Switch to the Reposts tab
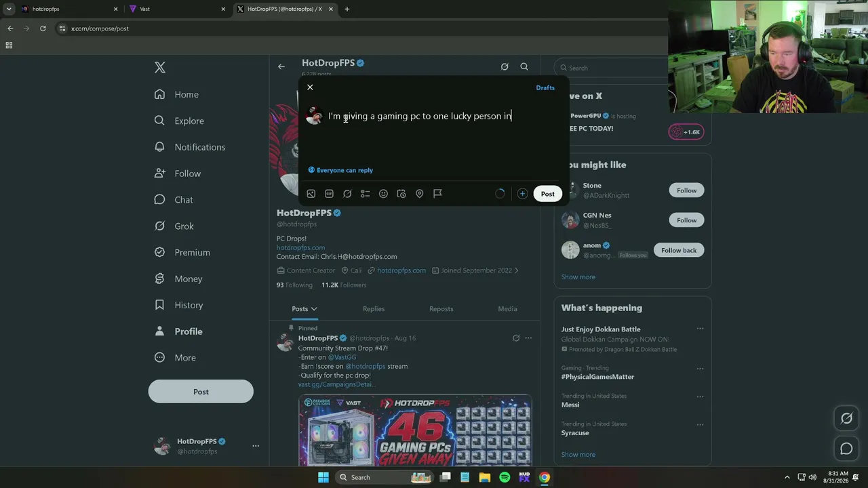This screenshot has height=488, width=868. pyautogui.click(x=441, y=309)
